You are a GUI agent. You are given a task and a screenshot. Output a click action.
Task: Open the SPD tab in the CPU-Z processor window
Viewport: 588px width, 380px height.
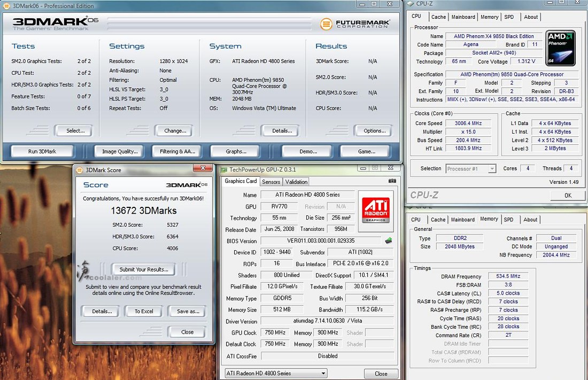point(509,17)
